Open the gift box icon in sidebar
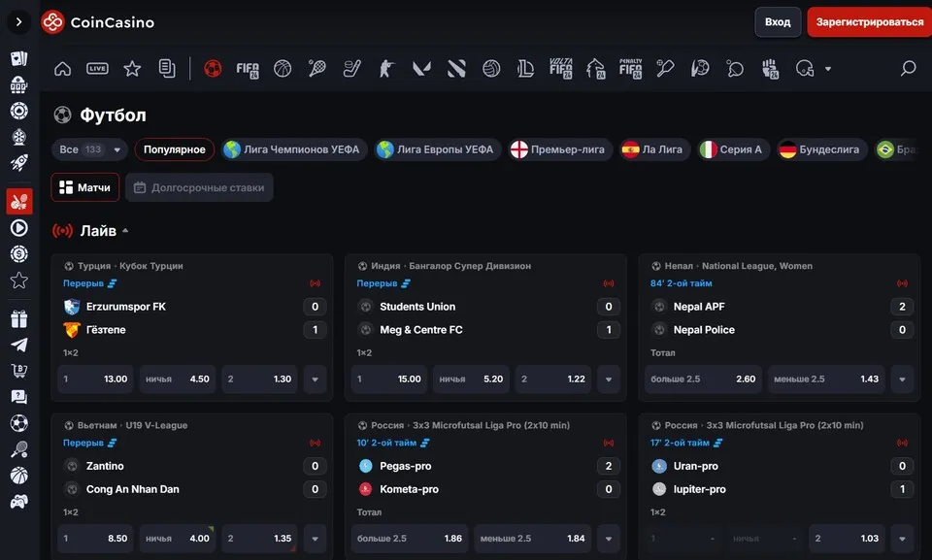Image resolution: width=932 pixels, height=560 pixels. pos(18,318)
